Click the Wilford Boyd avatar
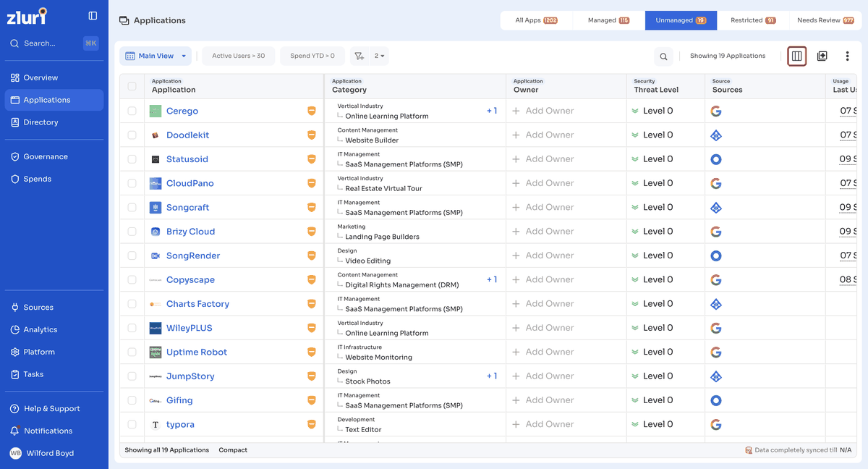 click(15, 453)
